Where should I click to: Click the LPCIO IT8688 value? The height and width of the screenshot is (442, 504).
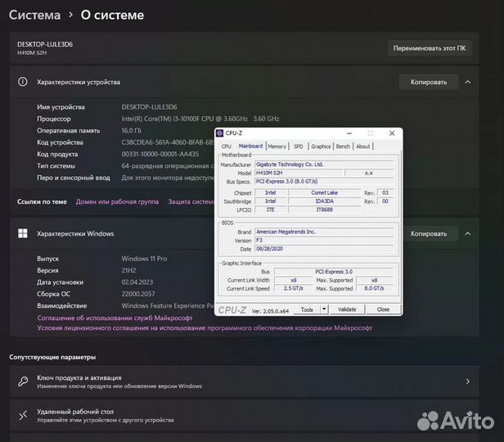coord(324,210)
